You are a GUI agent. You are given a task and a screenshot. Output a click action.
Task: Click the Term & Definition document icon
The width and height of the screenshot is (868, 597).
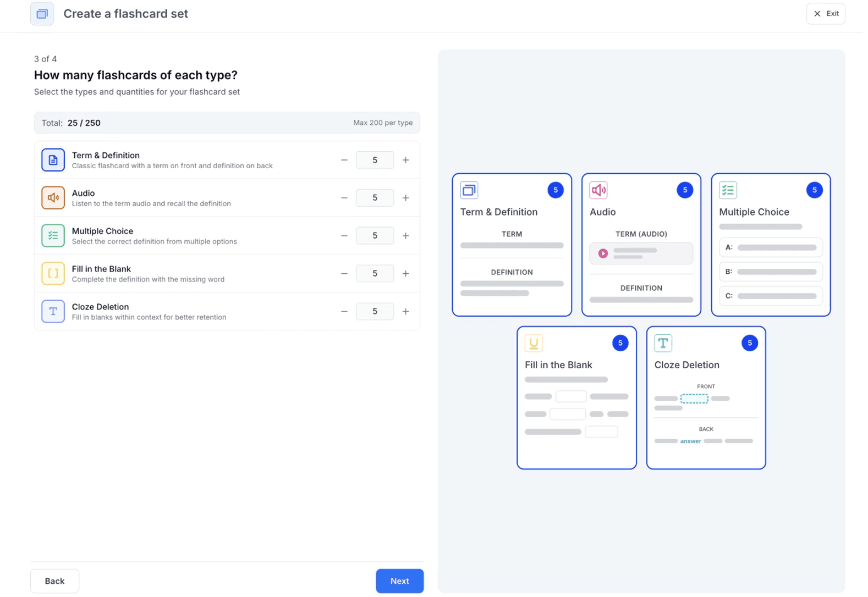point(53,160)
